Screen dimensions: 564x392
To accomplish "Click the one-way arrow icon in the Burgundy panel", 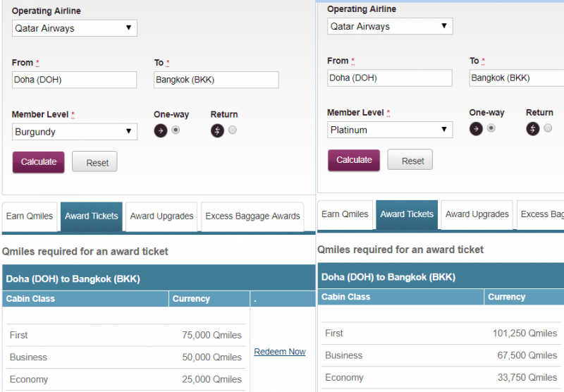I will (161, 130).
